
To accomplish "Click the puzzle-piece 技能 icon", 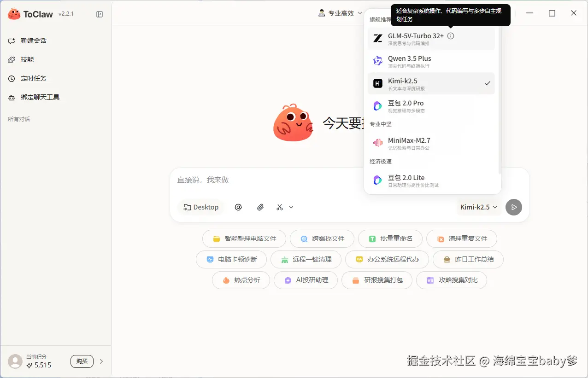I will coord(12,59).
